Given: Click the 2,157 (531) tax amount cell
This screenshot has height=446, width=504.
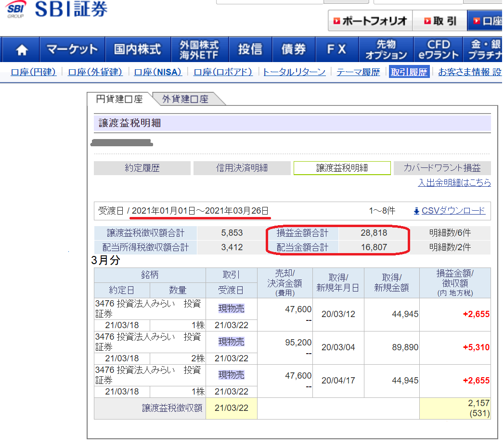Looking at the screenshot, I should pos(455,408).
